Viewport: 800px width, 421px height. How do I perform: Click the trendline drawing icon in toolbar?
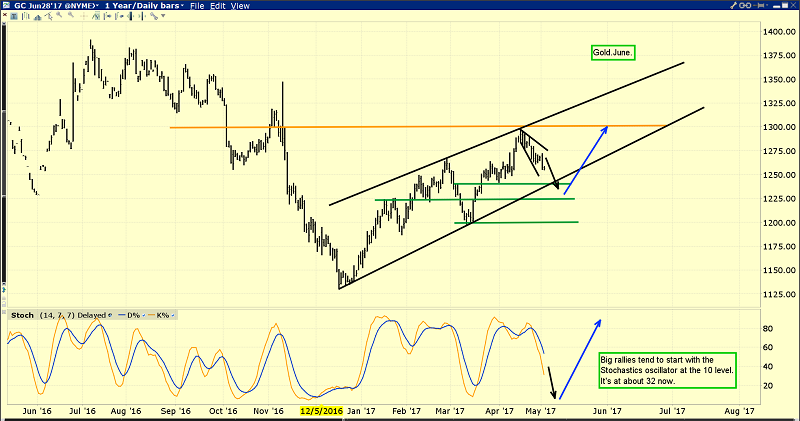pyautogui.click(x=96, y=16)
